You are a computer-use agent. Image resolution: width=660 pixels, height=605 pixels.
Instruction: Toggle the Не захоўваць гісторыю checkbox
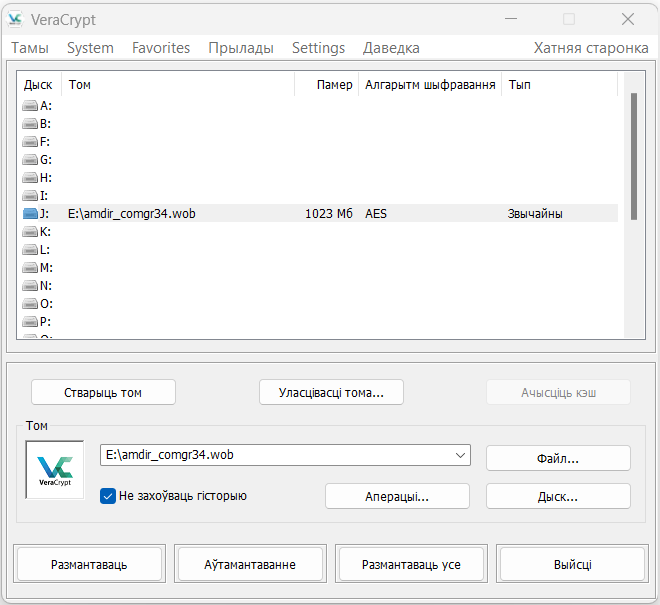point(108,496)
